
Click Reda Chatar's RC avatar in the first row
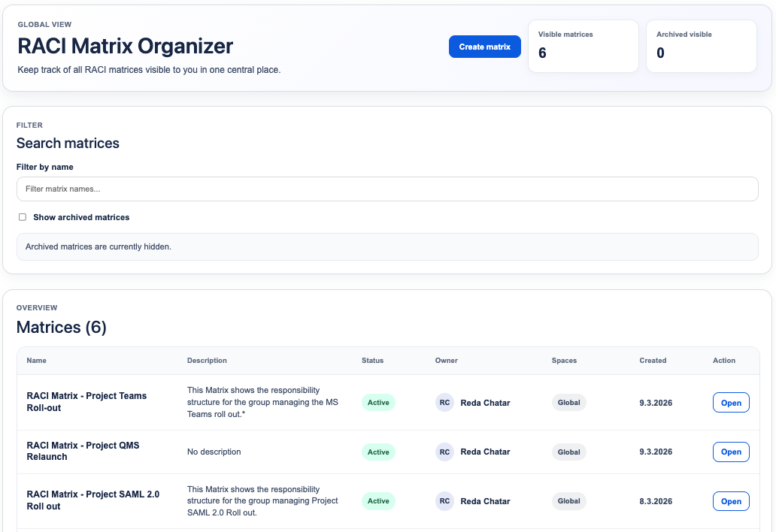pyautogui.click(x=444, y=403)
